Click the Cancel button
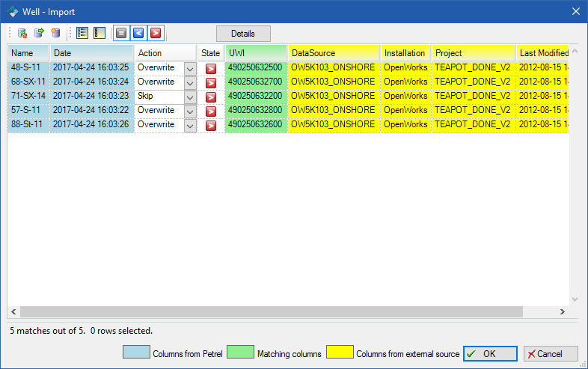The height and width of the screenshot is (369, 588). coord(551,353)
